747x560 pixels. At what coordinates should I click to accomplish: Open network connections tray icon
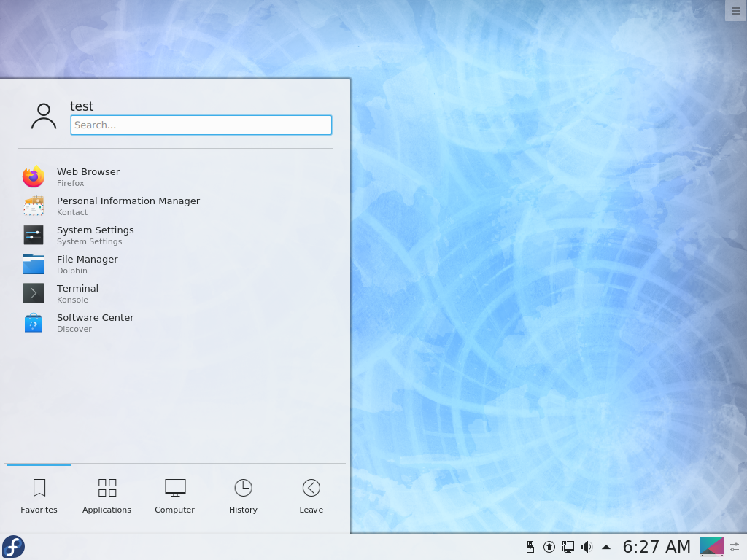click(568, 547)
